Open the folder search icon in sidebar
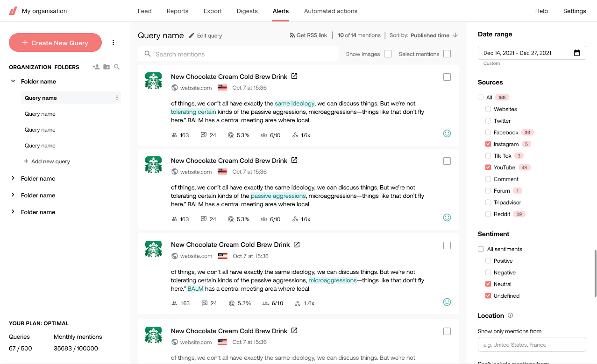This screenshot has width=597, height=364. (116, 67)
